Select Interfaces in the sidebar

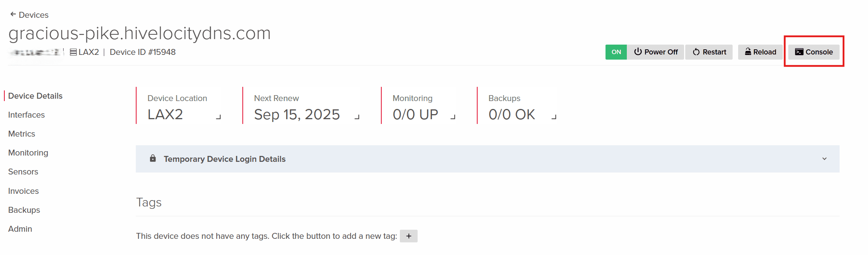click(x=26, y=115)
